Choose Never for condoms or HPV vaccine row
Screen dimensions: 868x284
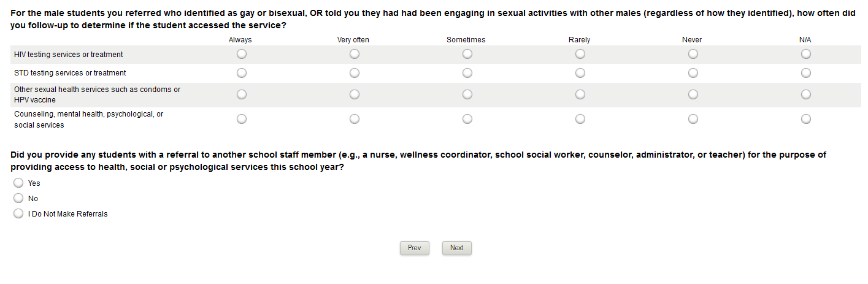click(x=693, y=94)
